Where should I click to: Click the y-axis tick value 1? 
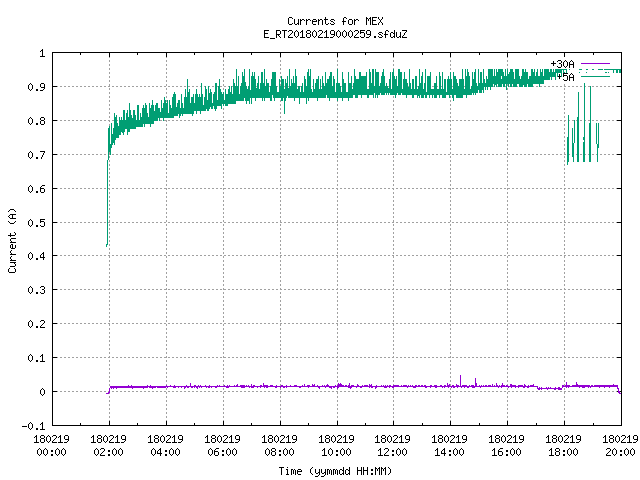point(42,53)
